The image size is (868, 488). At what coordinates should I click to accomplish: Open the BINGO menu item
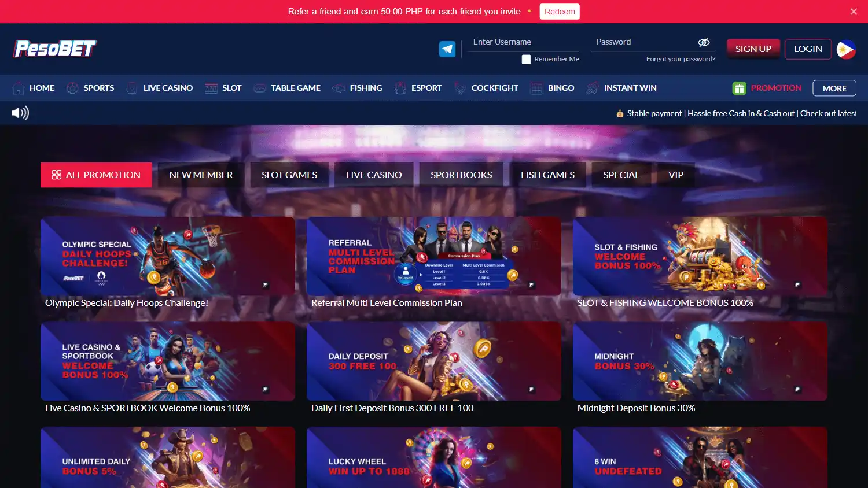pos(561,88)
